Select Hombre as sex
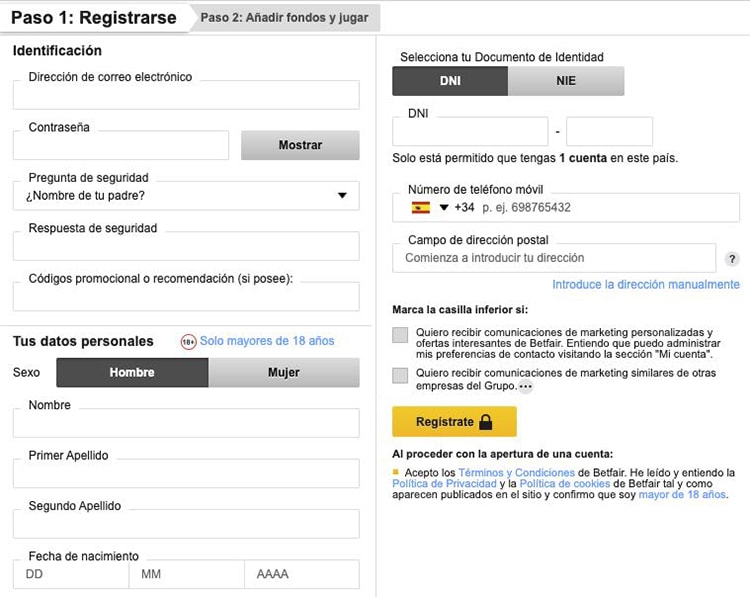Screen dimensions: 750x597 click(x=132, y=373)
